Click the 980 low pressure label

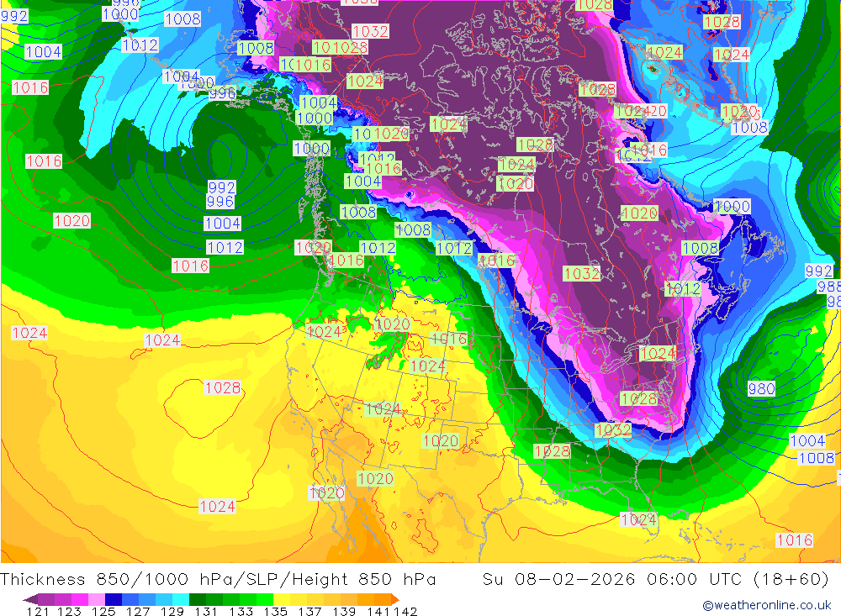click(x=762, y=389)
